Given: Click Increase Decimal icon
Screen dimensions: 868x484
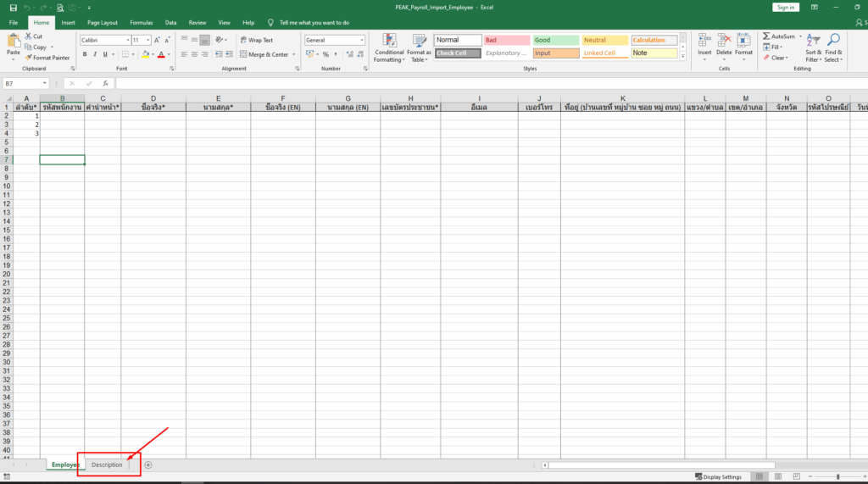Looking at the screenshot, I should (x=350, y=54).
